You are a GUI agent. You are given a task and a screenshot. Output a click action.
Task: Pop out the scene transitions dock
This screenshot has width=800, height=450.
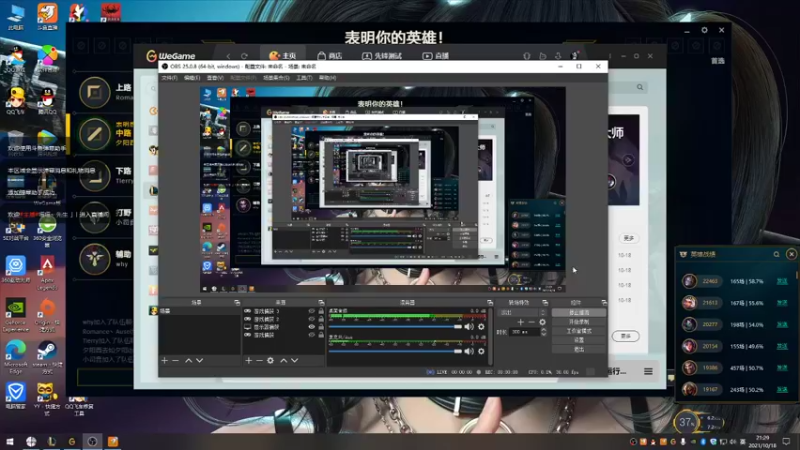click(545, 303)
